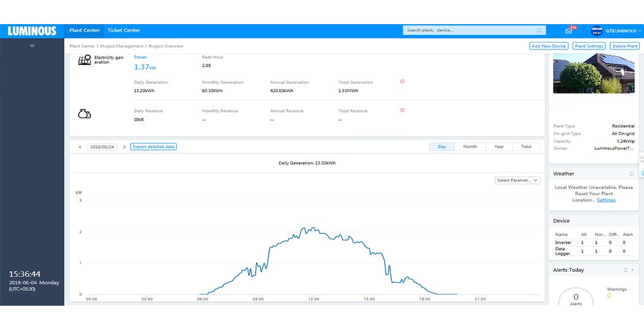Open the Select Parameter dropdown
The height and width of the screenshot is (323, 644).
coord(517,180)
